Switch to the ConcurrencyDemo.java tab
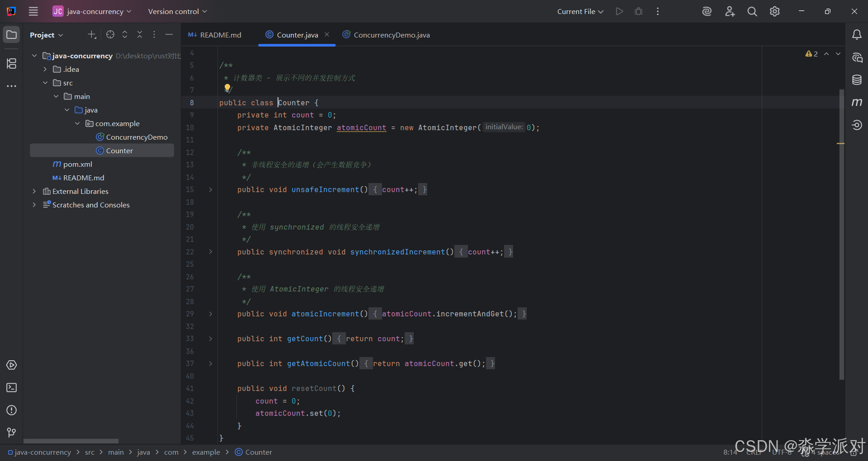Image resolution: width=868 pixels, height=461 pixels. tap(391, 34)
